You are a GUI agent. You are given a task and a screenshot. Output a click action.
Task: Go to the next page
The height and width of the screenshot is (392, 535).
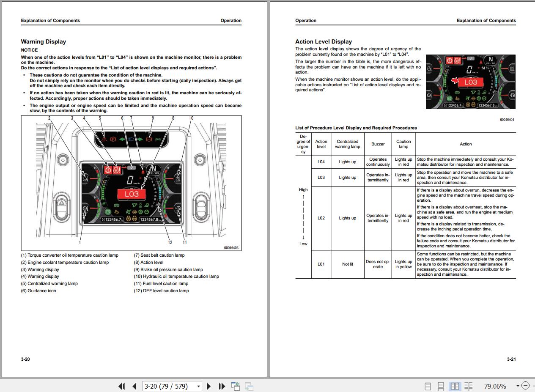click(209, 386)
